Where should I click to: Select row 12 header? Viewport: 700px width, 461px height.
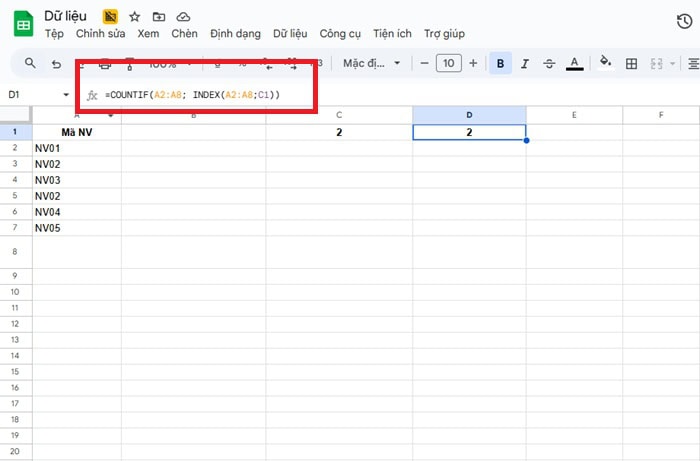[15, 324]
